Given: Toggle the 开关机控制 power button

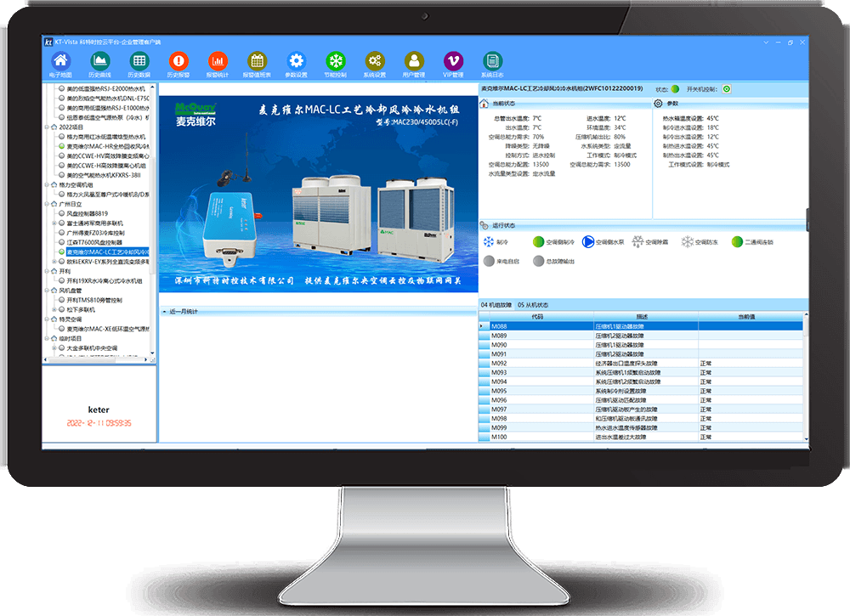Looking at the screenshot, I should (x=727, y=89).
